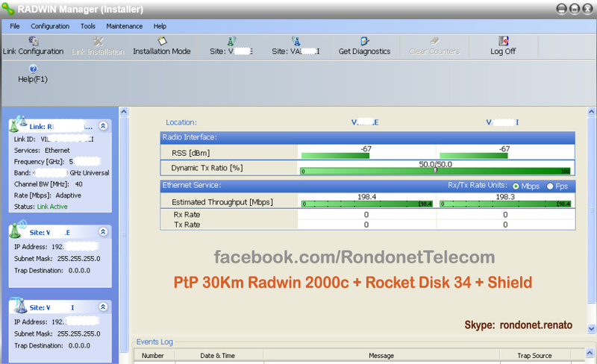
Task: Minimize the RADWIN Manager window
Action: [x=562, y=9]
